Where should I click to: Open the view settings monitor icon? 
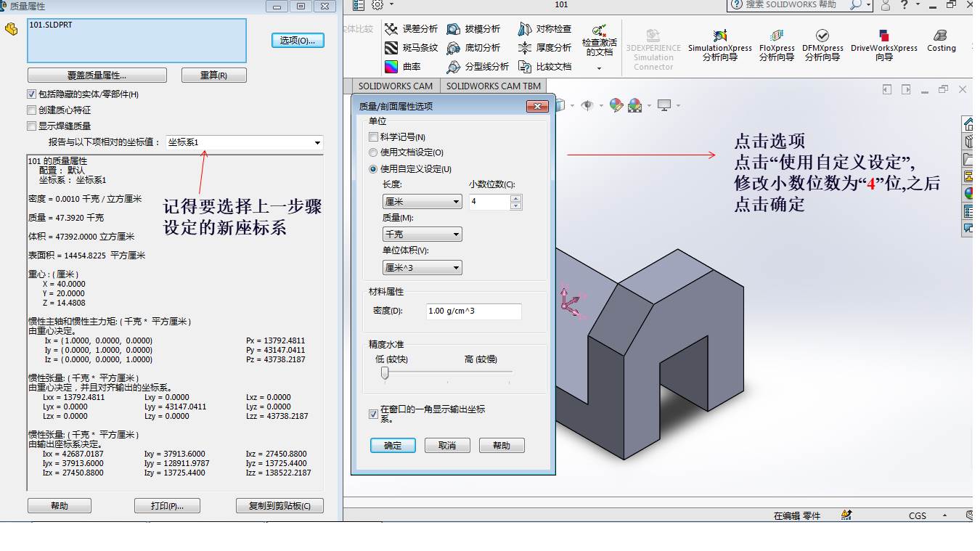(x=664, y=105)
